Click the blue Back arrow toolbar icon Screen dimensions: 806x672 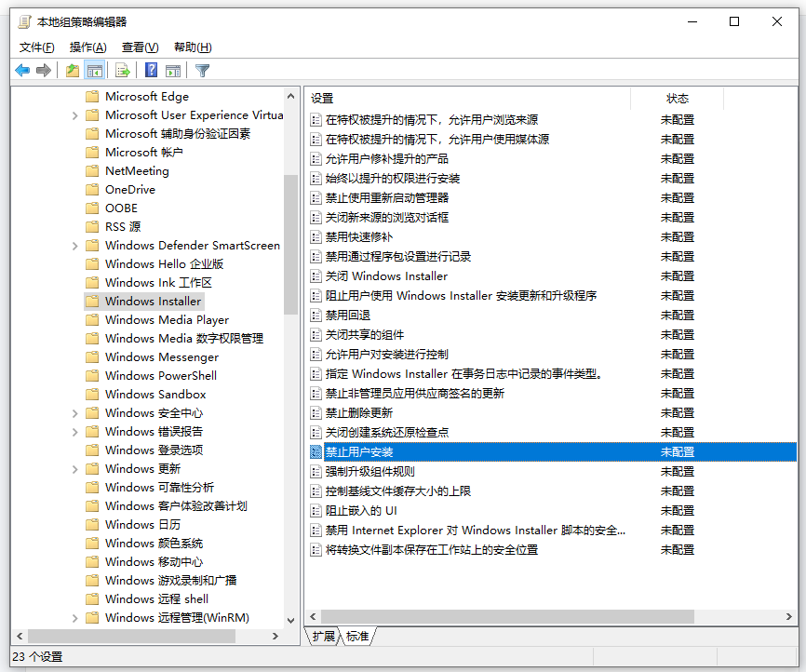22,71
